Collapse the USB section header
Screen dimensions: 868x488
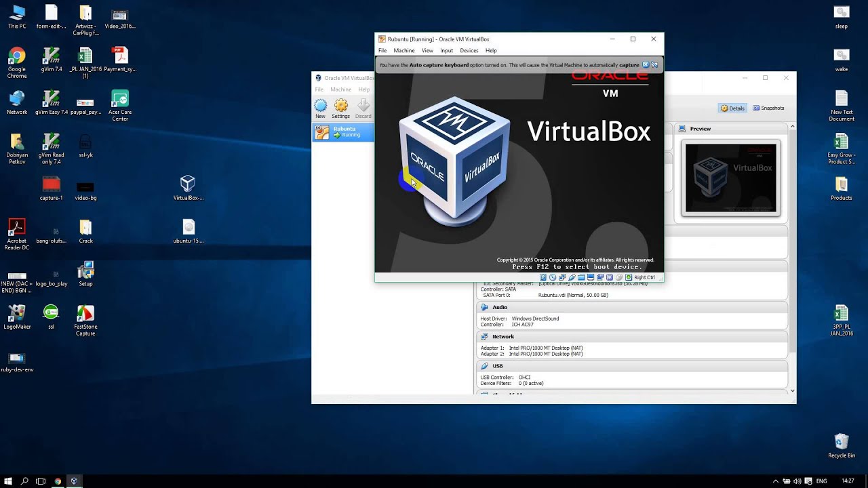pyautogui.click(x=632, y=366)
